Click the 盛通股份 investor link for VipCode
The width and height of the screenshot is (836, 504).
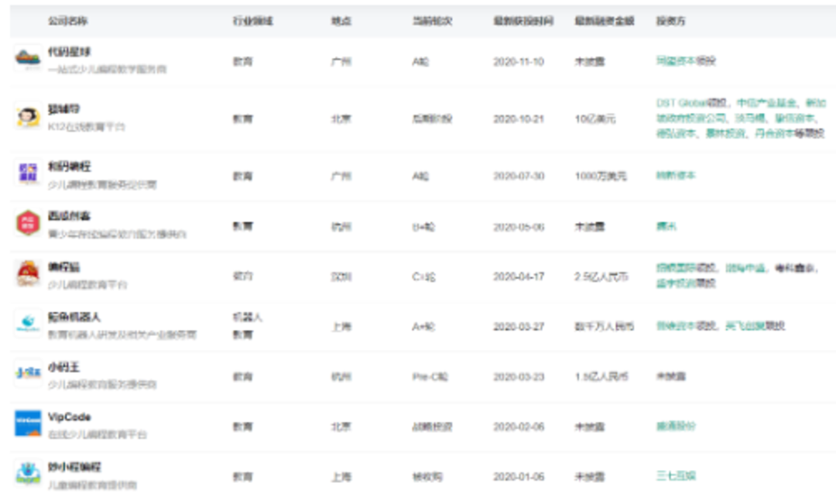tap(676, 426)
